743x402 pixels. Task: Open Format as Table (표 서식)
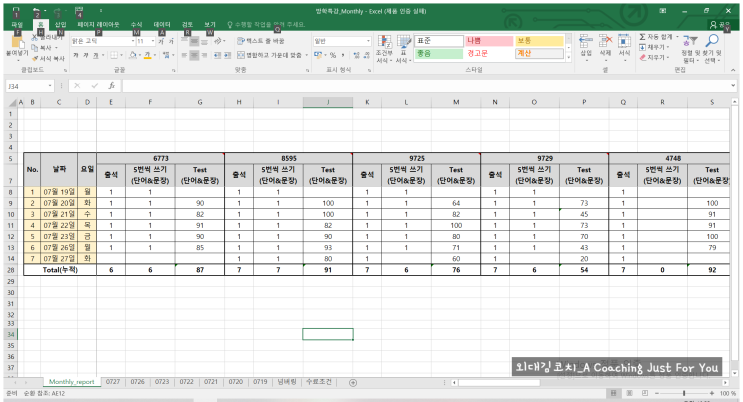click(x=403, y=49)
